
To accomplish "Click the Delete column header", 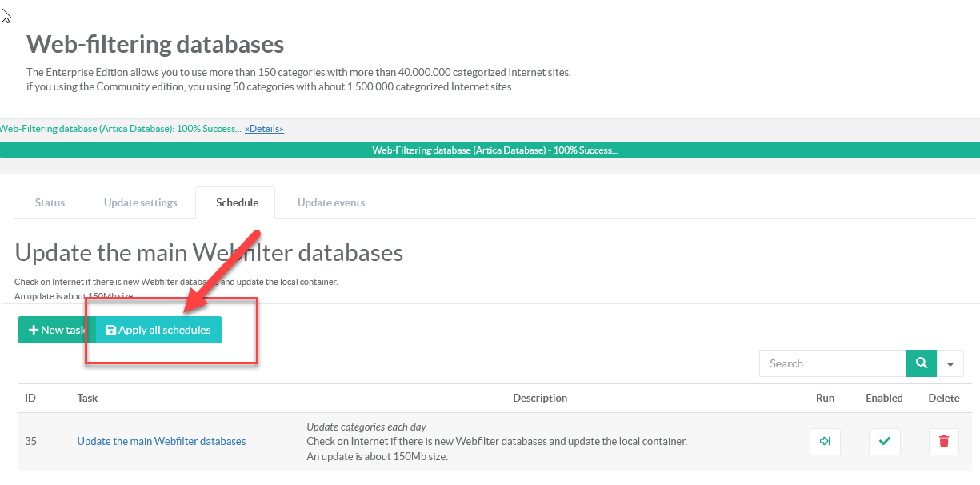I will pos(943,399).
